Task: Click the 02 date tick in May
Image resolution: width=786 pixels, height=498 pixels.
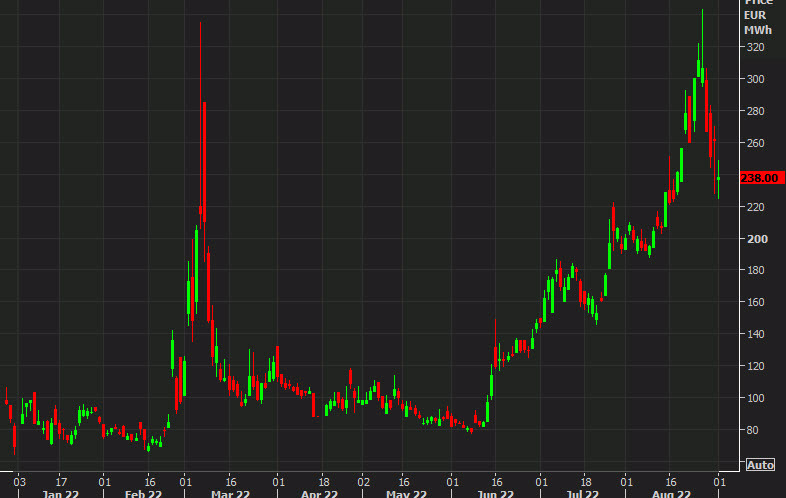Action: [363, 482]
